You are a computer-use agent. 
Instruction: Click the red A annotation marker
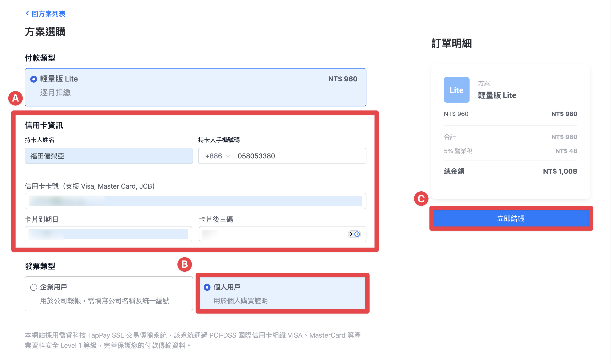coord(16,98)
